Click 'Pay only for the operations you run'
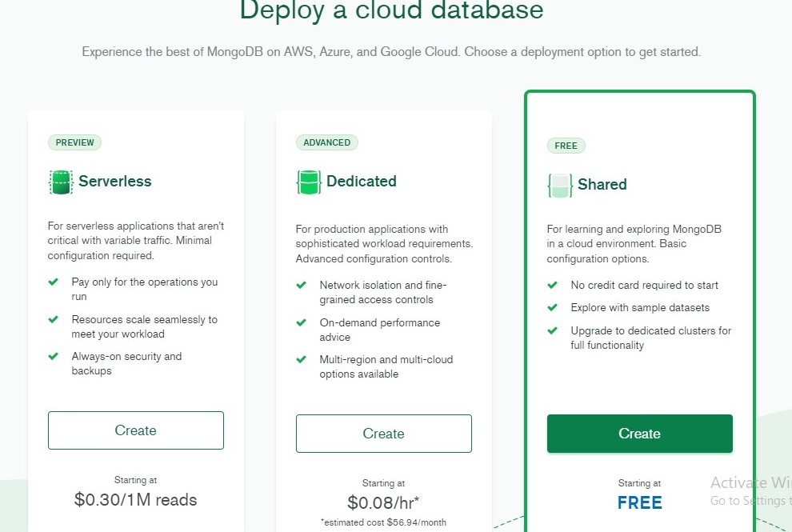 click(145, 289)
